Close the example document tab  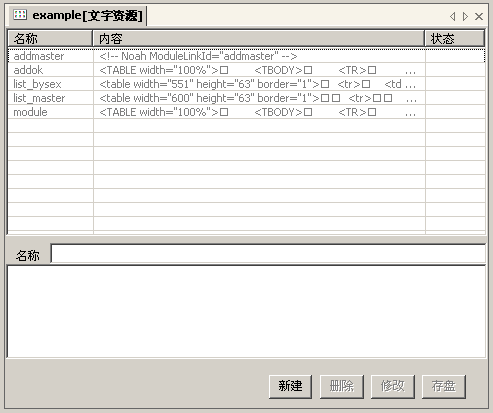point(479,16)
